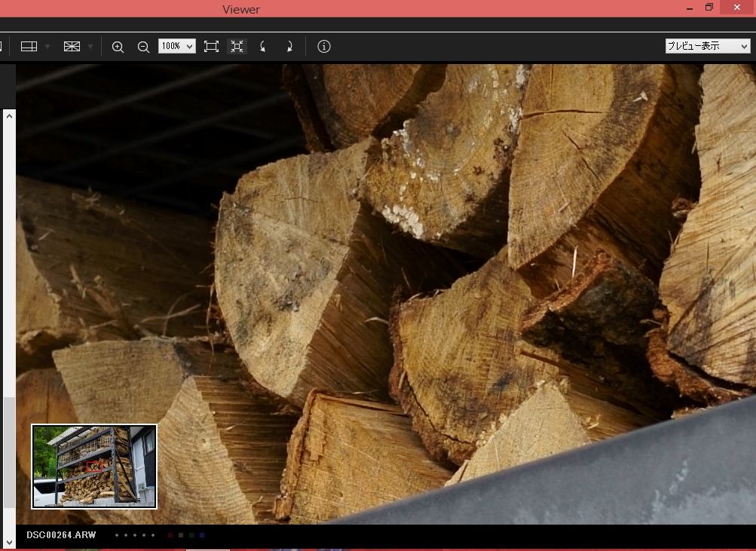This screenshot has height=551, width=756.
Task: Open the プレビュー表示 display mode dropdown
Action: (707, 47)
